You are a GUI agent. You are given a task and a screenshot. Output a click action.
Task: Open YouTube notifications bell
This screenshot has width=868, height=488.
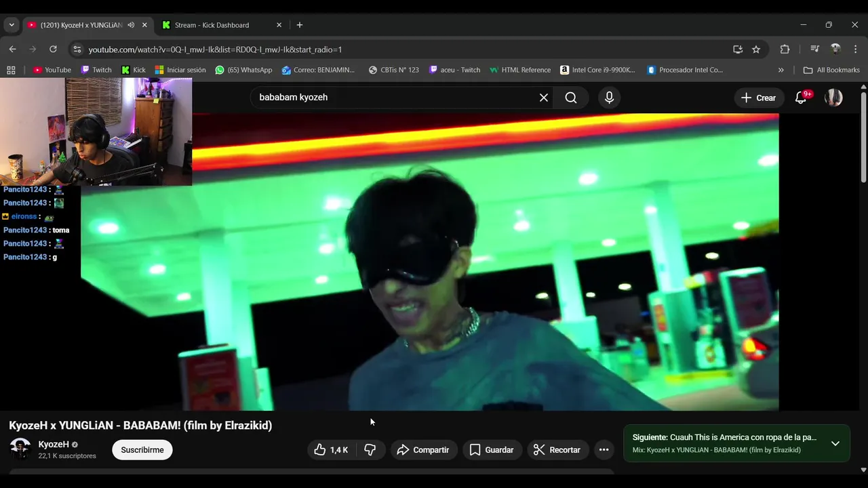pyautogui.click(x=801, y=98)
